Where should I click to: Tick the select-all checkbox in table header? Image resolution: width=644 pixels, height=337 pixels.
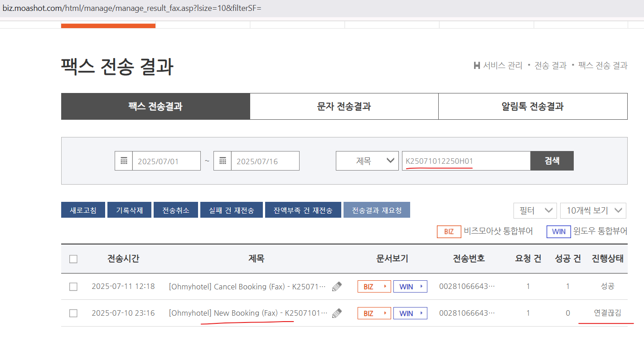point(73,259)
